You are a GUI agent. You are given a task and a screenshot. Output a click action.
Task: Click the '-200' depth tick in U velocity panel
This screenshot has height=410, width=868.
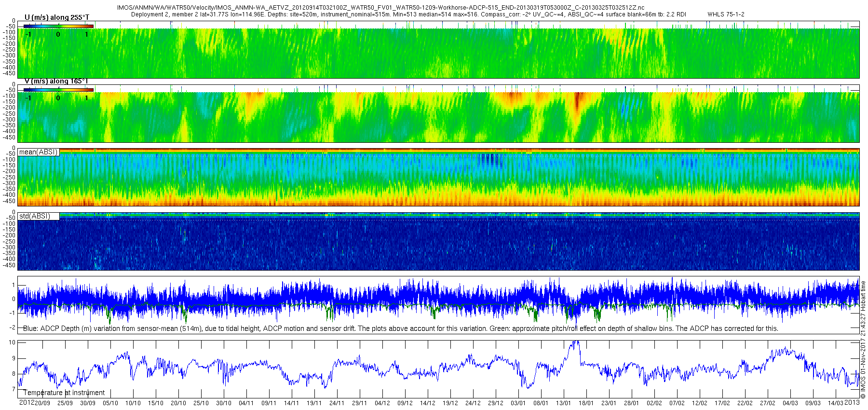pos(10,44)
